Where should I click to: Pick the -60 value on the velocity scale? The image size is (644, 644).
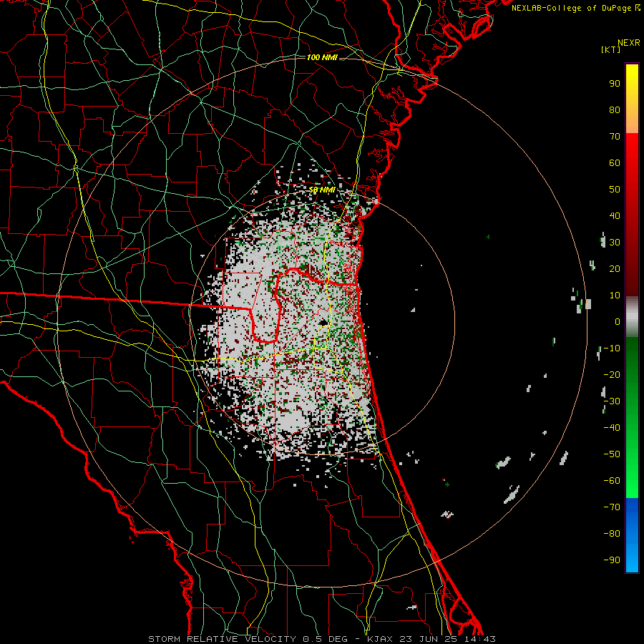612,481
